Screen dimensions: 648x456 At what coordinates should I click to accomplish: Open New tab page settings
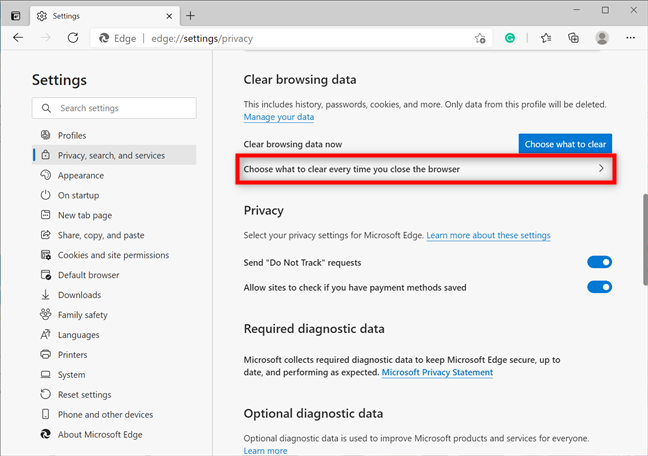click(114, 215)
